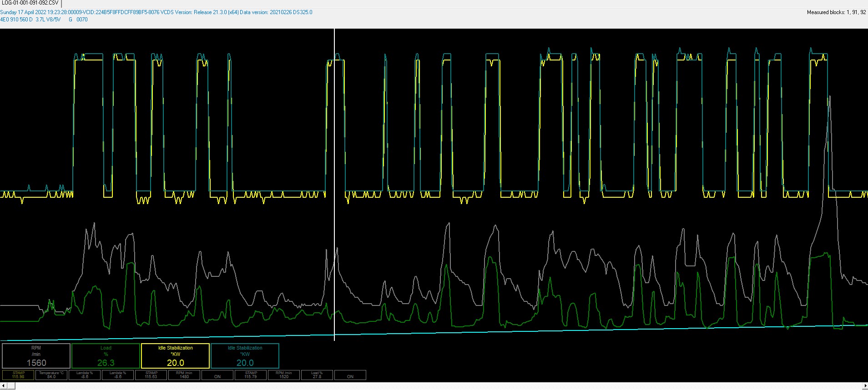
Task: Select the RPM /min 1520 field
Action: click(x=284, y=375)
